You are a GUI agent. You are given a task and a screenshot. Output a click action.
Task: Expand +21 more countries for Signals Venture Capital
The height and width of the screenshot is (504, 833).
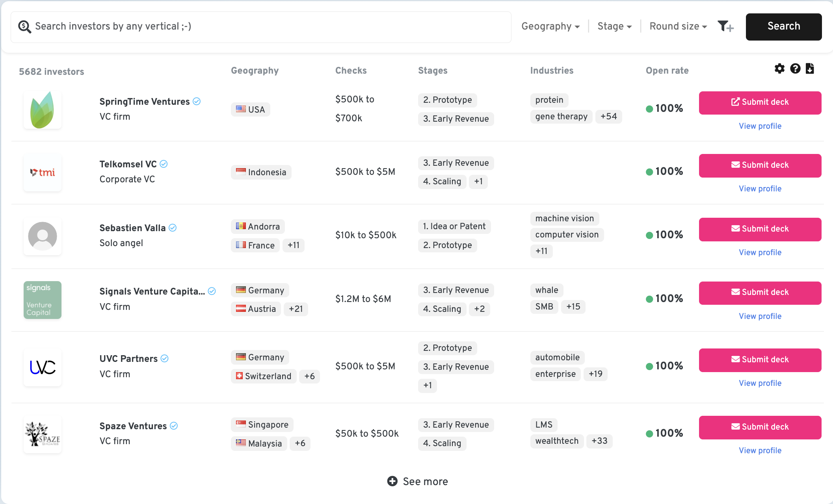(x=296, y=309)
